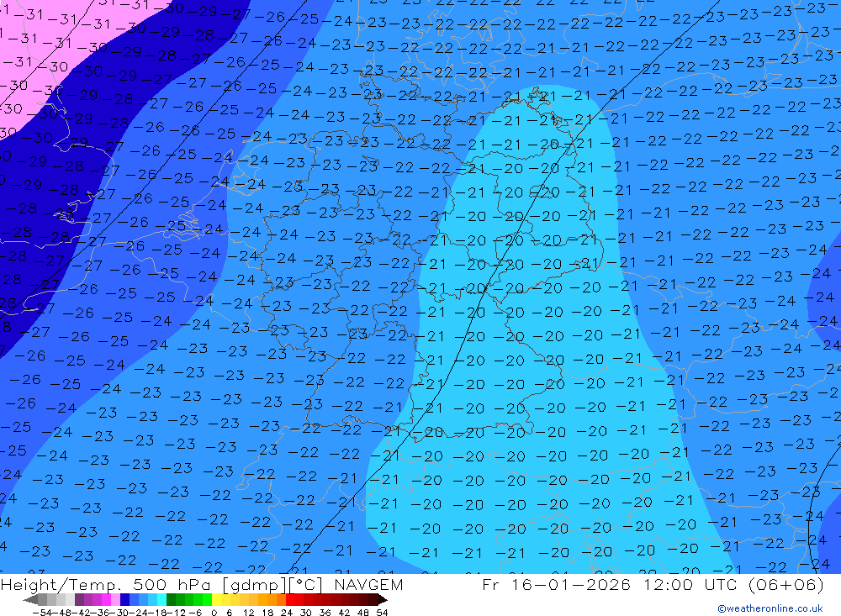Image resolution: width=841 pixels, height=616 pixels.
Task: Click the legend value '-54'
Action: [x=42, y=613]
